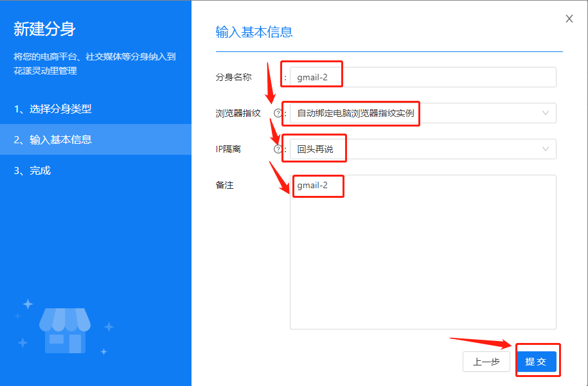Expand the 浏览器指纹 dropdown arrow
The image size is (588, 386).
[x=546, y=113]
